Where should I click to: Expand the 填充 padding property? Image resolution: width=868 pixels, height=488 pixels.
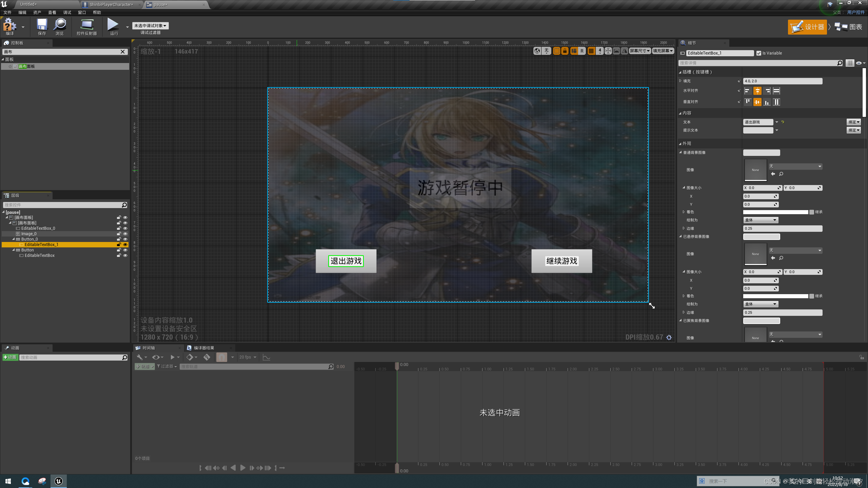(x=680, y=81)
